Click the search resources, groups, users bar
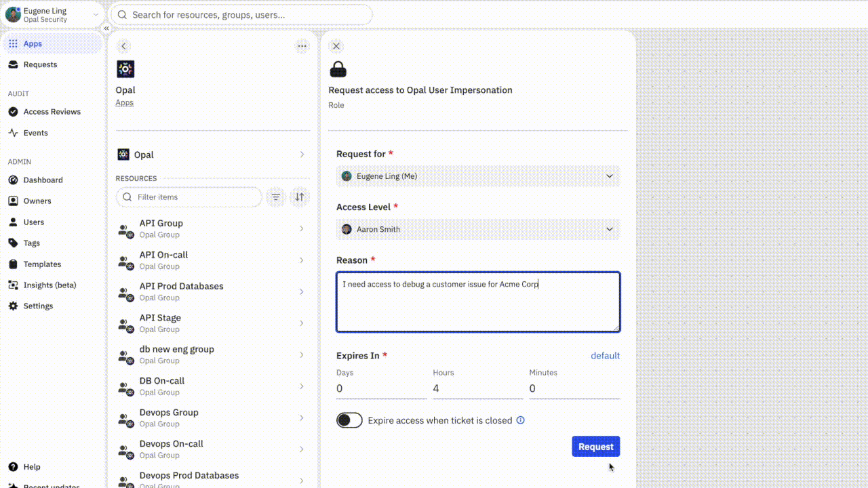The height and width of the screenshot is (488, 868). pos(241,15)
